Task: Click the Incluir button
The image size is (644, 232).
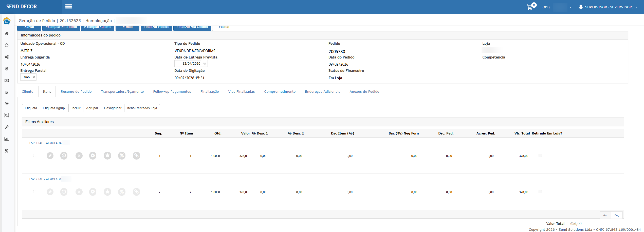Action: coord(76,108)
